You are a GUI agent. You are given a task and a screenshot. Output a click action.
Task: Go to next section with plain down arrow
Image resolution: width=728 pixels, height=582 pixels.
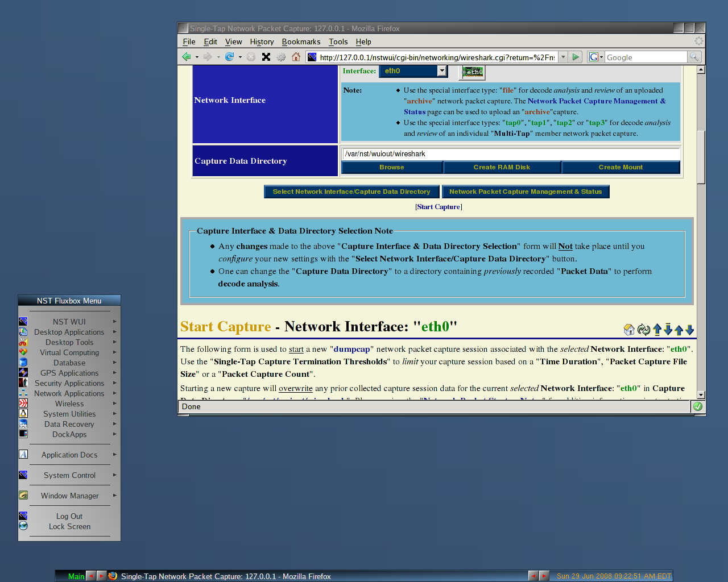click(689, 330)
